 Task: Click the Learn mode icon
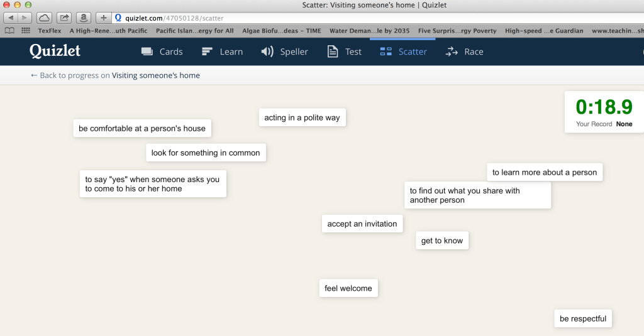tap(207, 51)
